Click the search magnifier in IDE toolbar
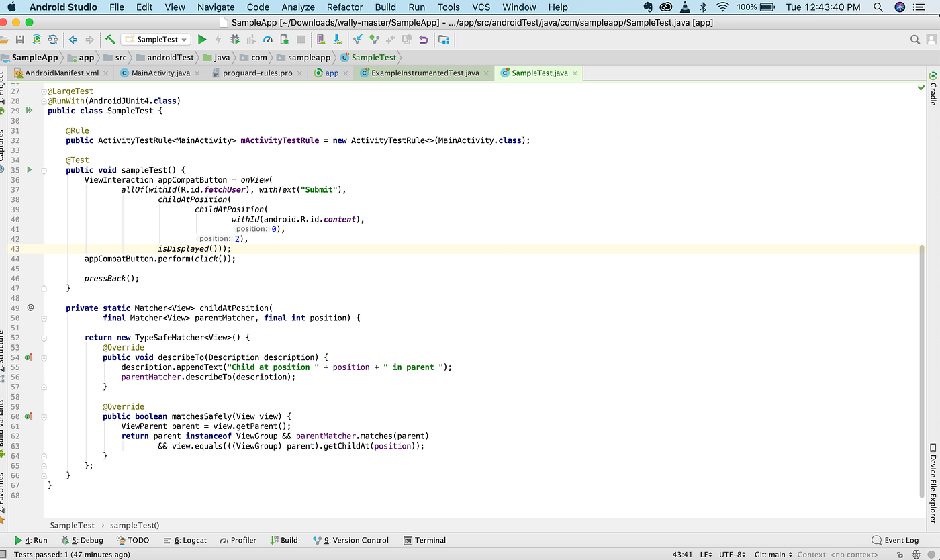The width and height of the screenshot is (940, 560). pyautogui.click(x=914, y=40)
